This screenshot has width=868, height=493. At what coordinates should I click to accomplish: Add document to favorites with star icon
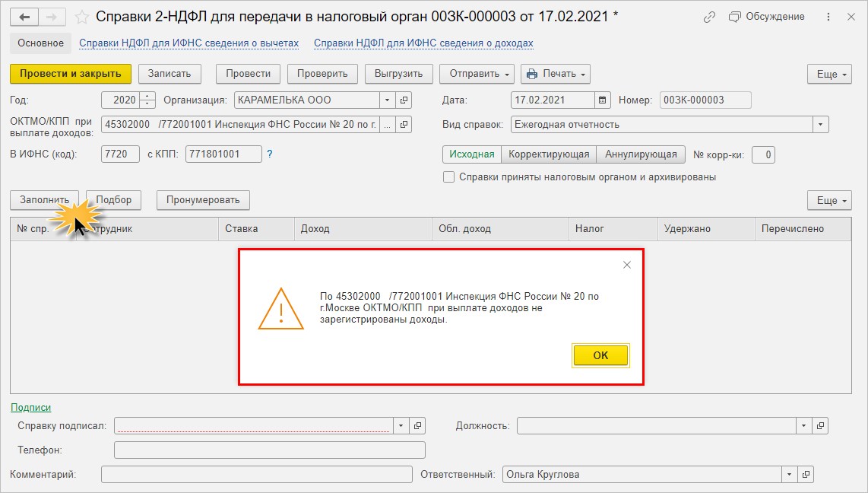(81, 17)
